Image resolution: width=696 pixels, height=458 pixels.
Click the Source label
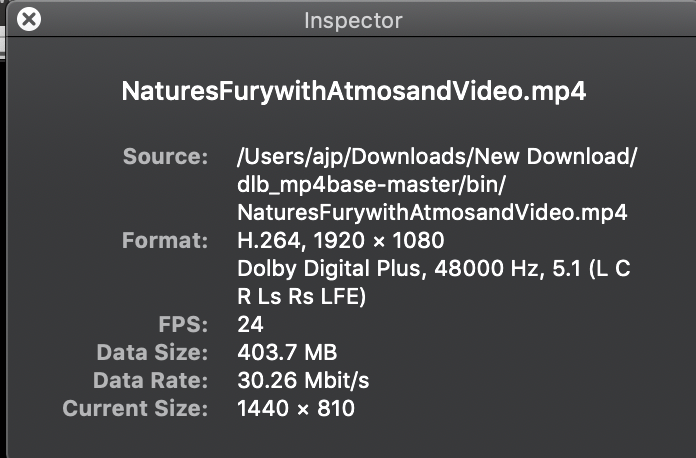pyautogui.click(x=165, y=156)
